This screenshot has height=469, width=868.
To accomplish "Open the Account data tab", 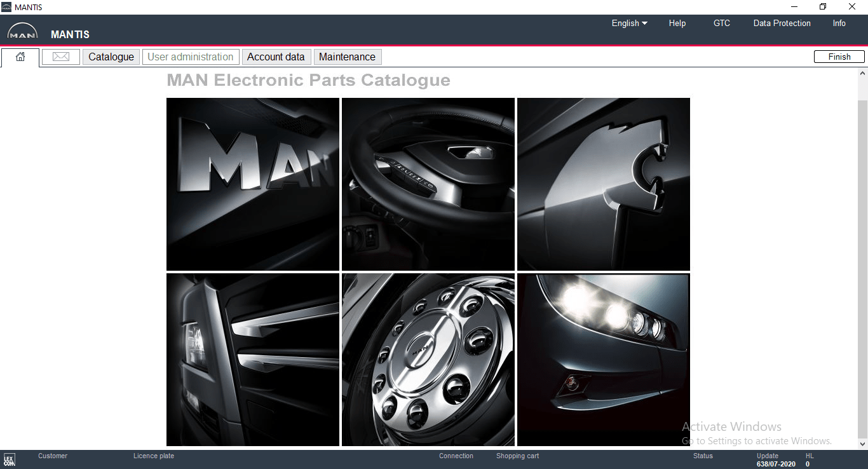I will 276,57.
